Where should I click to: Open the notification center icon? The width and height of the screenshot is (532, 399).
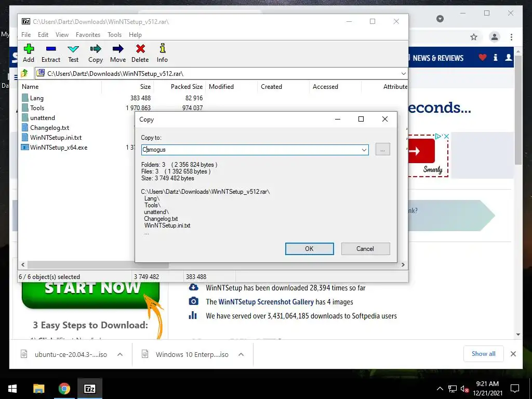(515, 389)
